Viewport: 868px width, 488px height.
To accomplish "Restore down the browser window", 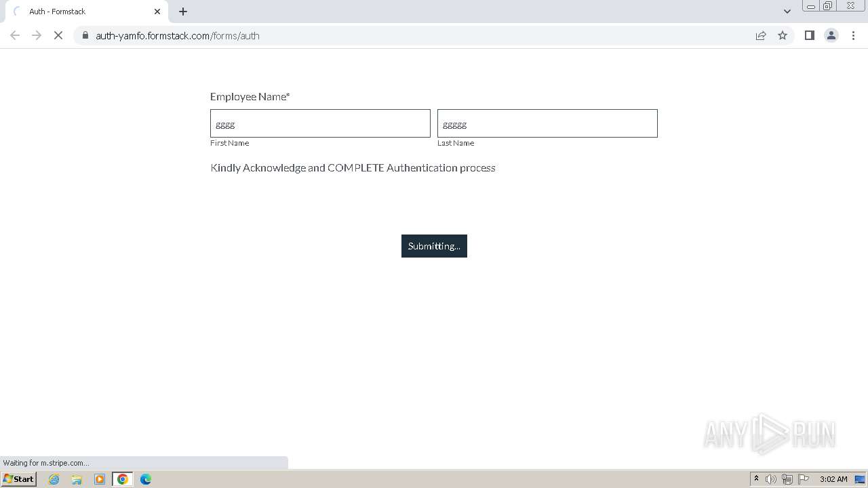I will click(828, 5).
